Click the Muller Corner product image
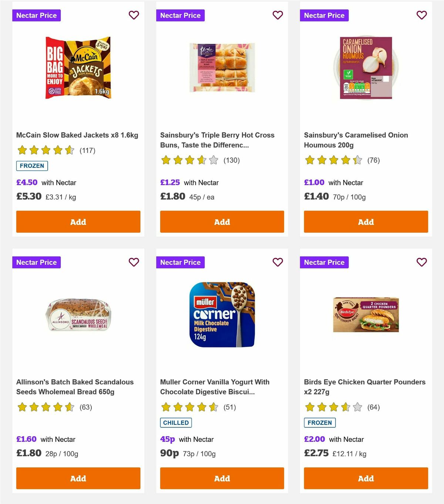 pyautogui.click(x=222, y=314)
